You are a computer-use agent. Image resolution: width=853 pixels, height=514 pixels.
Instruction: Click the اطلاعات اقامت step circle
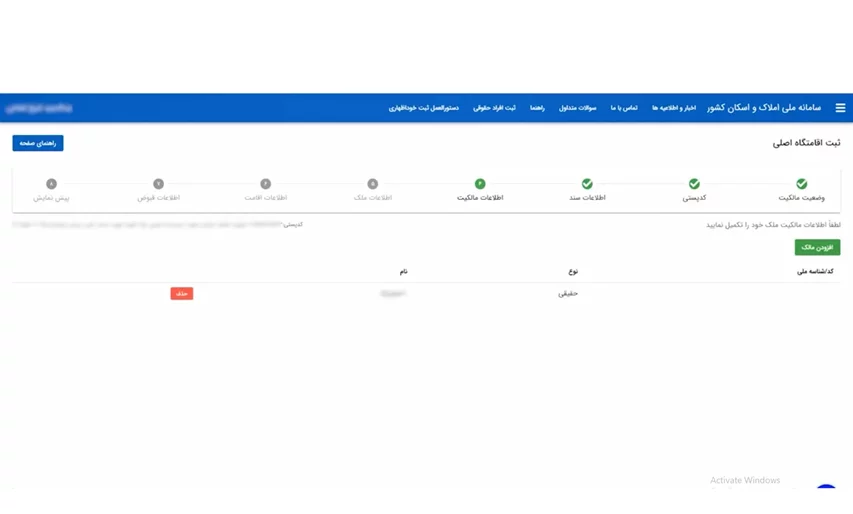pyautogui.click(x=266, y=184)
